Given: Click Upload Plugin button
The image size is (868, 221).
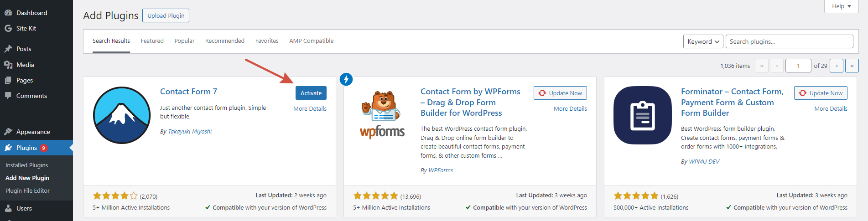Looking at the screenshot, I should (x=166, y=15).
